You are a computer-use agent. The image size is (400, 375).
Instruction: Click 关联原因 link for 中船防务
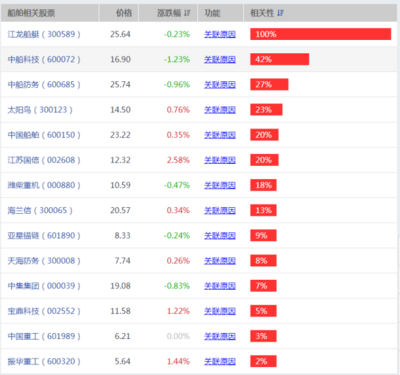pyautogui.click(x=220, y=84)
